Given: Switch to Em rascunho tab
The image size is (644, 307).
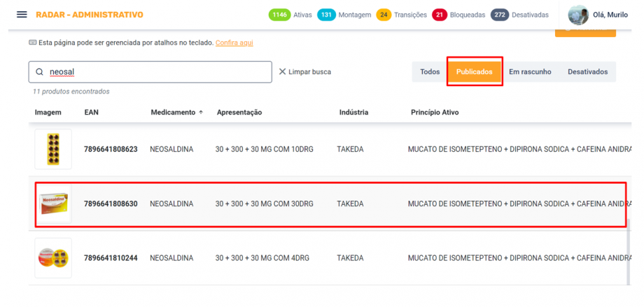Looking at the screenshot, I should pyautogui.click(x=530, y=72).
